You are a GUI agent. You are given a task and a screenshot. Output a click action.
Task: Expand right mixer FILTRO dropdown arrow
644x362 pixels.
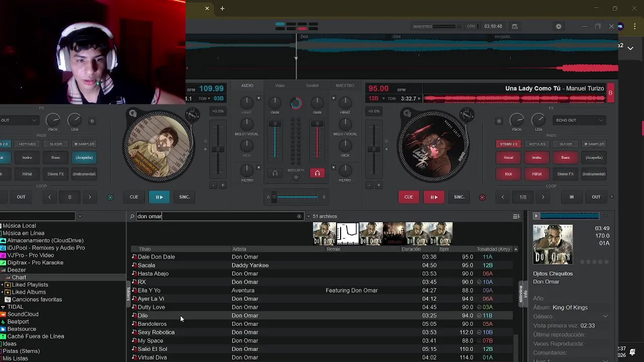(333, 167)
